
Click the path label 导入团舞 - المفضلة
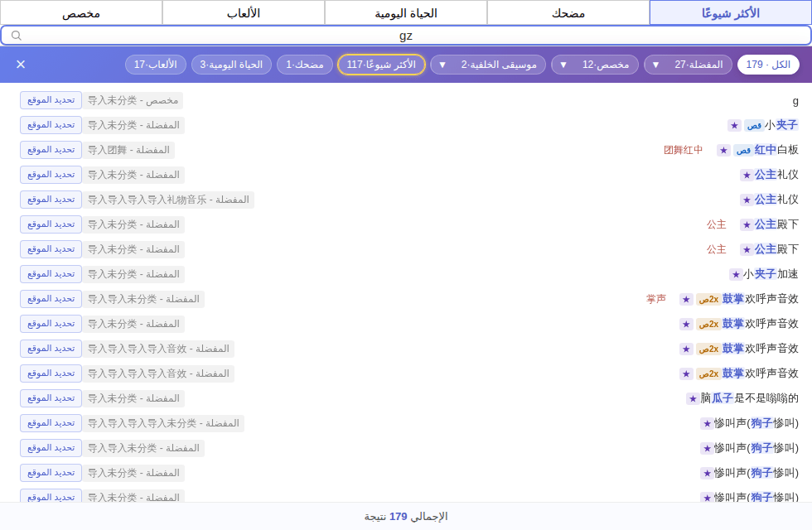(x=128, y=150)
